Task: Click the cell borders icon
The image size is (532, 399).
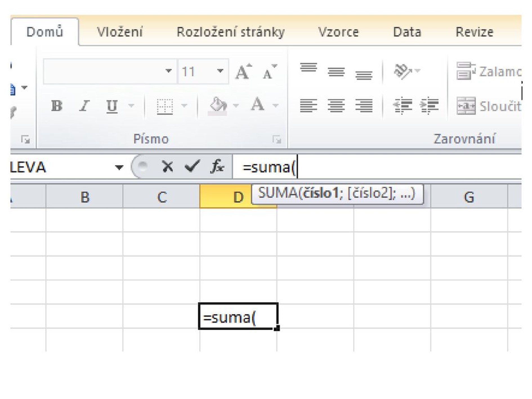Action: [165, 106]
